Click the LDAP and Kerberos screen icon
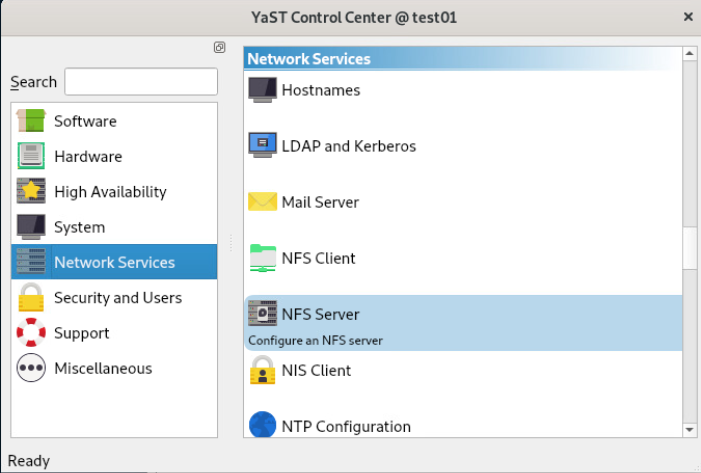The width and height of the screenshot is (701, 473). click(262, 145)
